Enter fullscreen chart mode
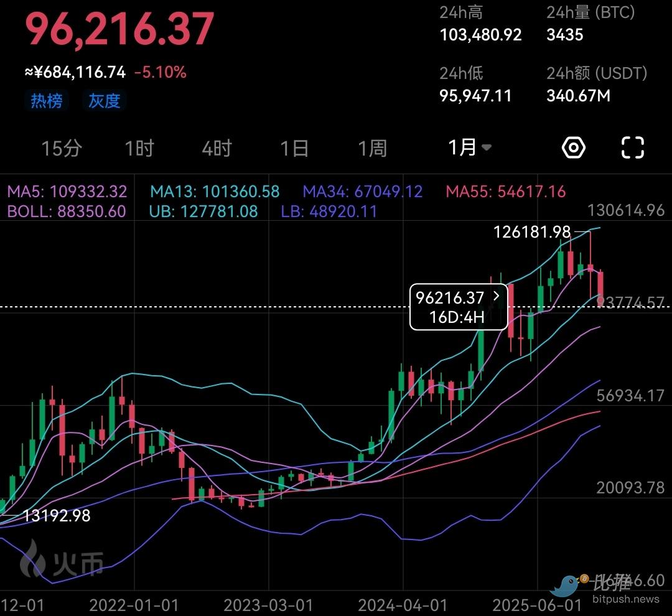The image size is (672, 616). 632,148
